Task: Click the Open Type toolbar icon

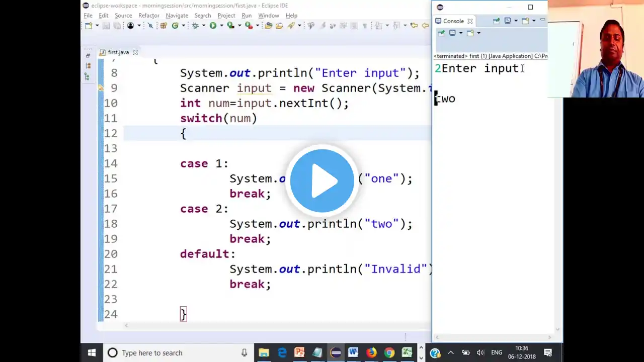Action: pos(269,26)
